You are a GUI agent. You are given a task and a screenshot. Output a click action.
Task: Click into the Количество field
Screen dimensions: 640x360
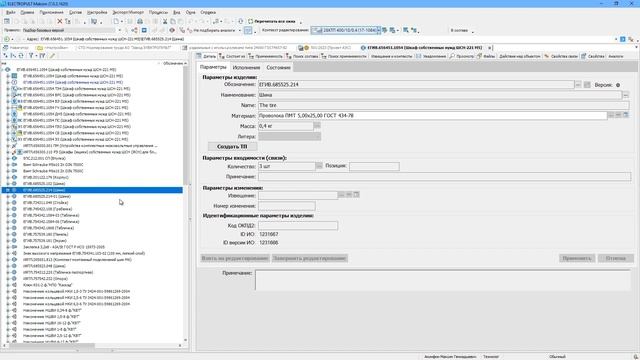point(287,166)
